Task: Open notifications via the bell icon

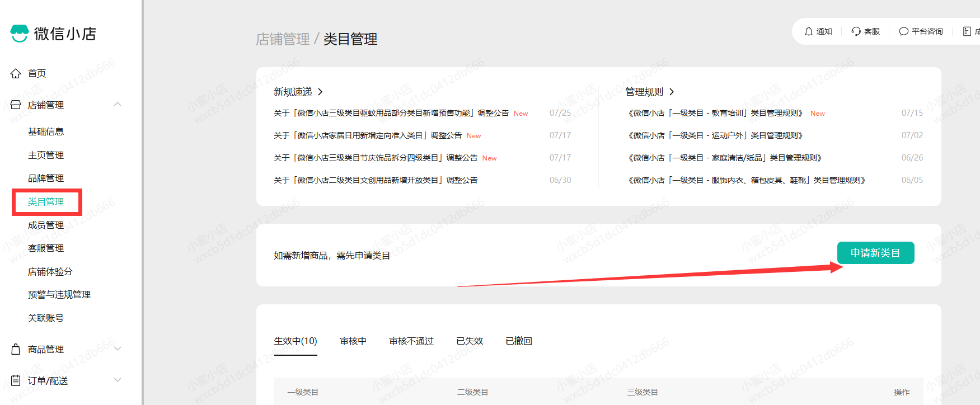Action: [x=809, y=31]
